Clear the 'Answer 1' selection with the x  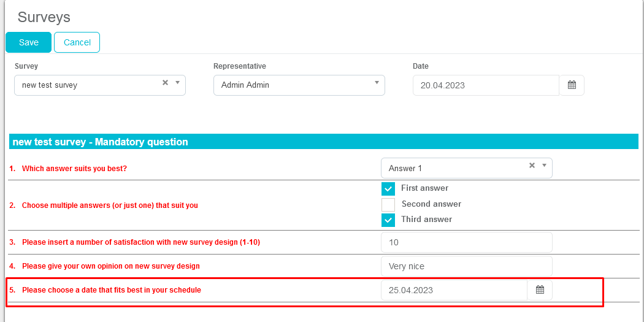532,166
